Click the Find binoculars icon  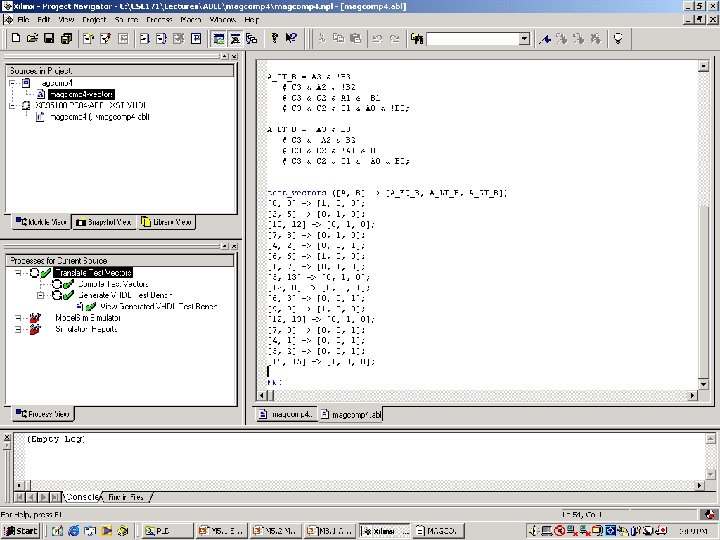416,39
